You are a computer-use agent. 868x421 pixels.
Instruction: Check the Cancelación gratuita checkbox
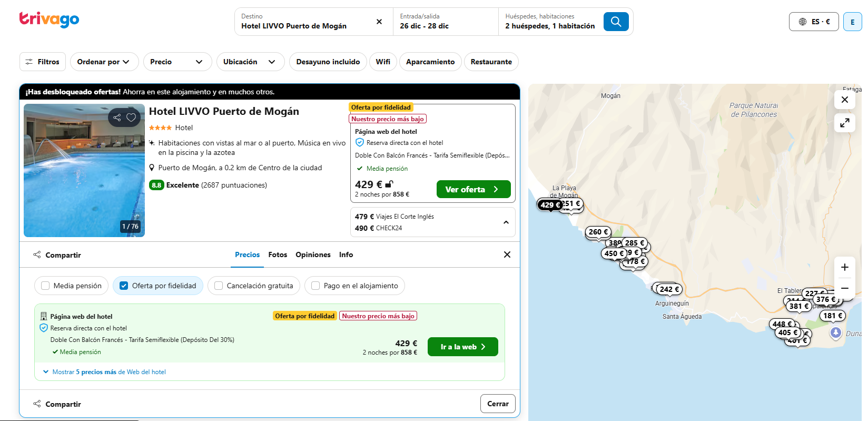click(x=219, y=286)
